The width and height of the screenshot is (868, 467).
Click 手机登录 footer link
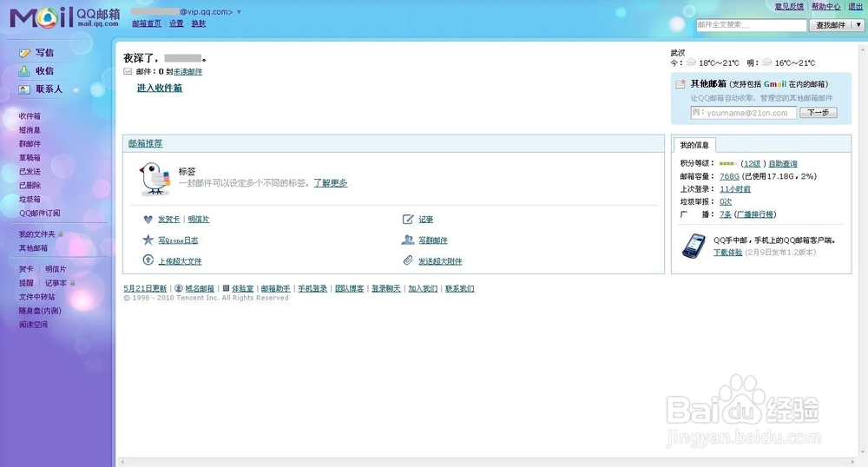(x=312, y=288)
